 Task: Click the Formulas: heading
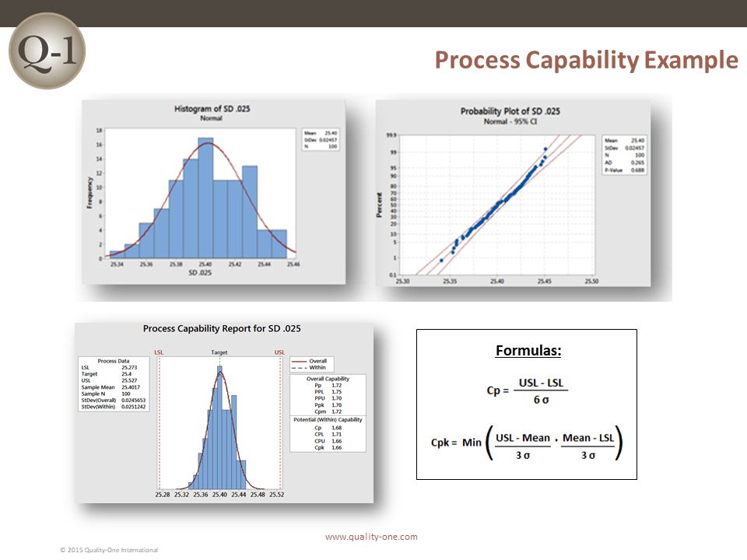528,351
